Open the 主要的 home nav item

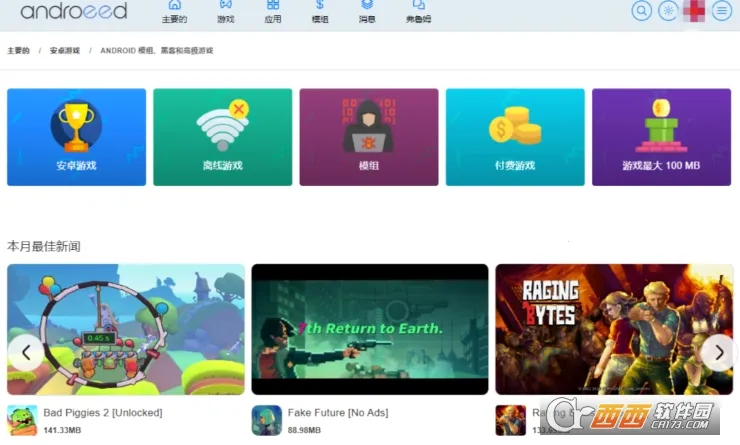(x=175, y=11)
